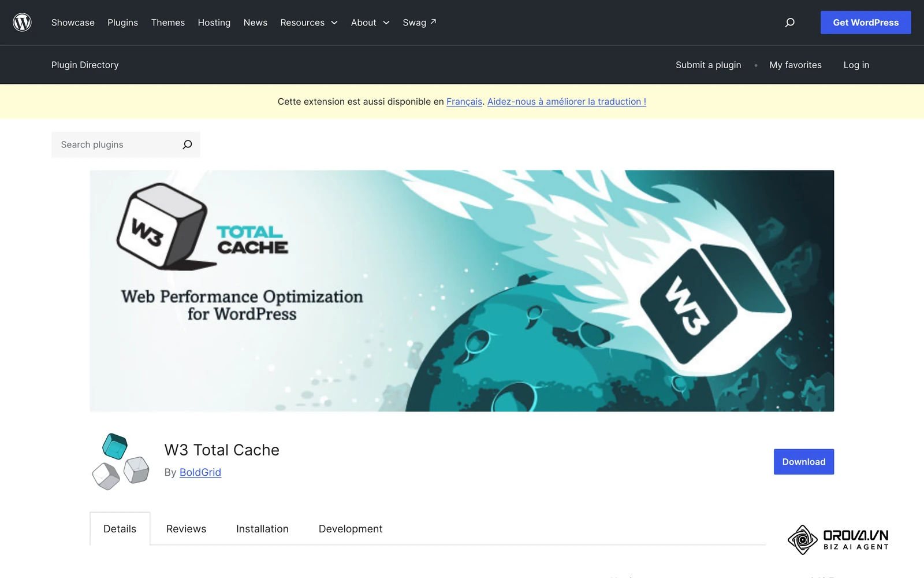Viewport: 924px width, 578px height.
Task: Open the Hosting menu item
Action: 214,23
